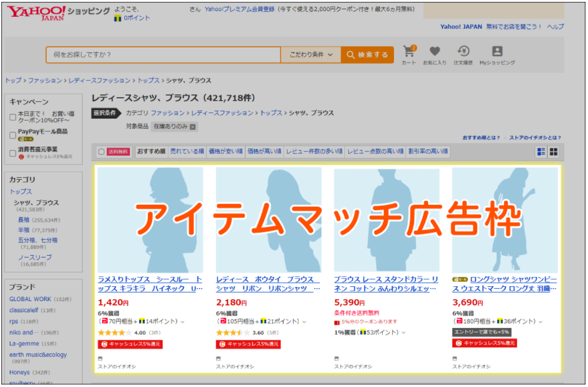Open the ロングシャツ シャツワンピース product thumbnail

click(x=505, y=220)
